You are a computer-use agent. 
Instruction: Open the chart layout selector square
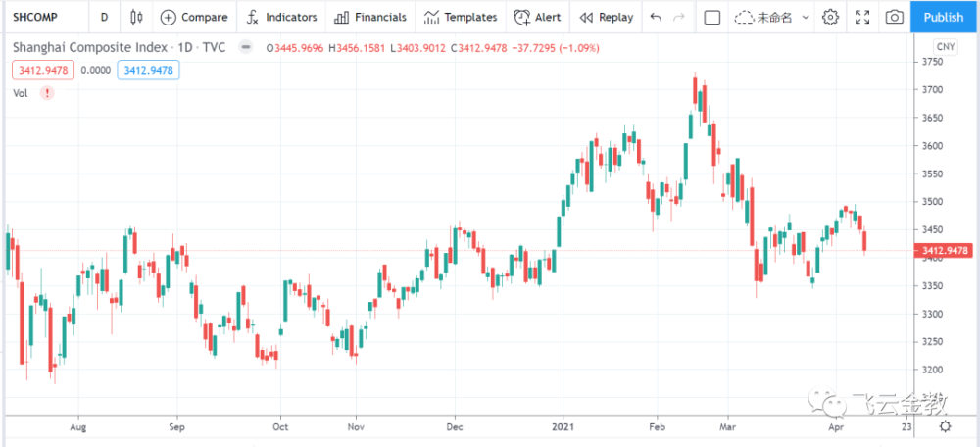712,17
